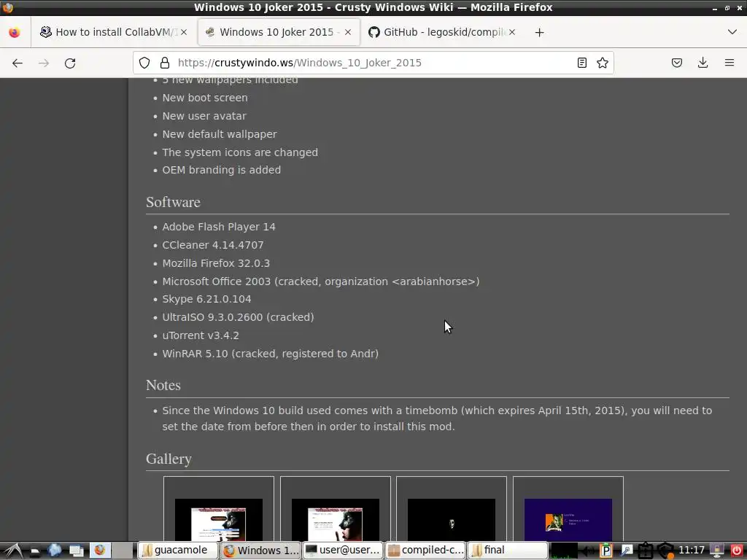Click 'OEM branding is added' text
The height and width of the screenshot is (560, 747).
222,170
